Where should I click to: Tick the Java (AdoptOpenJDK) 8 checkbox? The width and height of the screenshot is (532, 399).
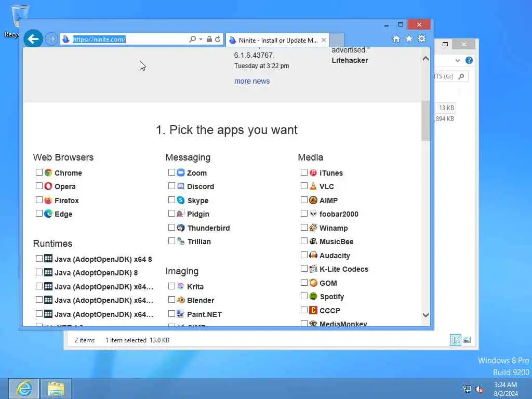coord(39,272)
